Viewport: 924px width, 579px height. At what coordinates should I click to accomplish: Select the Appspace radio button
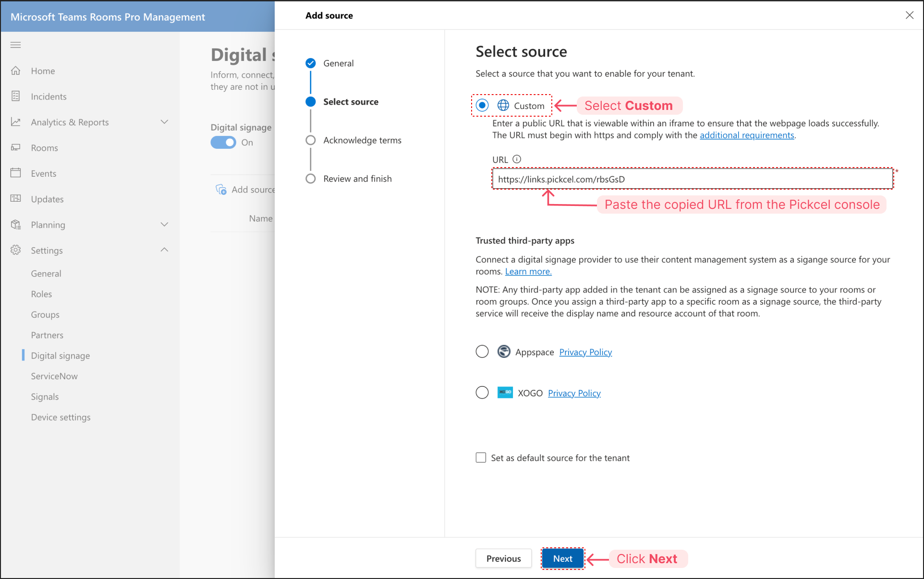pos(482,351)
